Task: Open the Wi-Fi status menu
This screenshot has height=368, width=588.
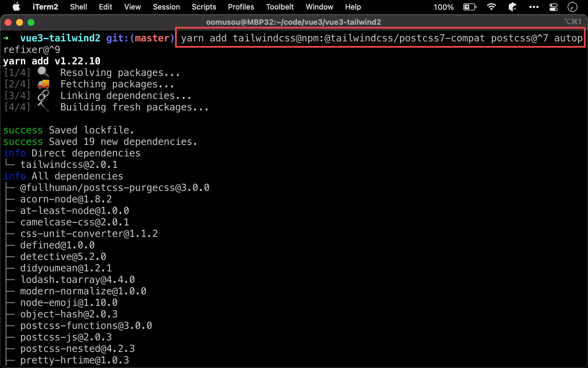Action: 492,7
